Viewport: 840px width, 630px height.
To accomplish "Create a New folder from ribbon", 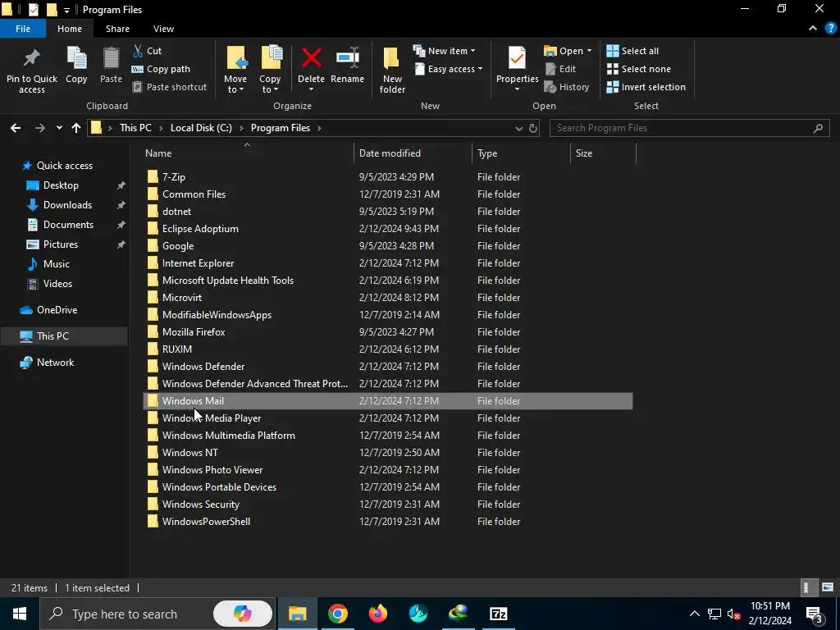I will pos(392,70).
